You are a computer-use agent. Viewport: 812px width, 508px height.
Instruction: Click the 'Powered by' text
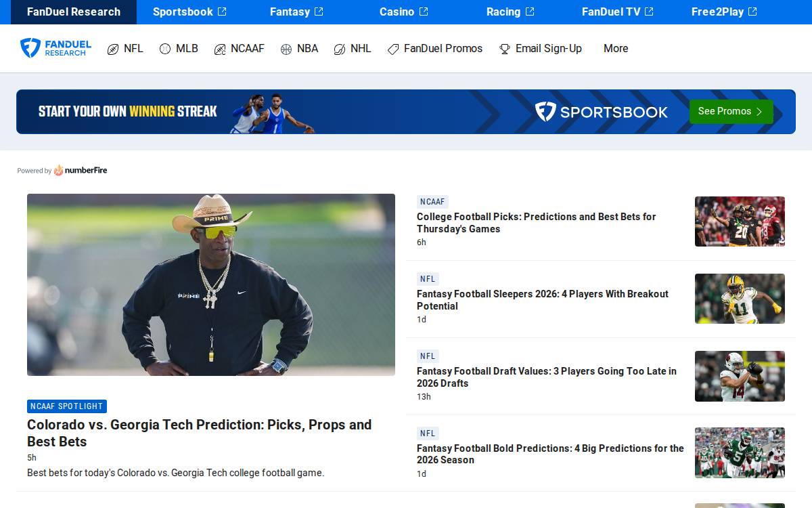[x=34, y=171]
